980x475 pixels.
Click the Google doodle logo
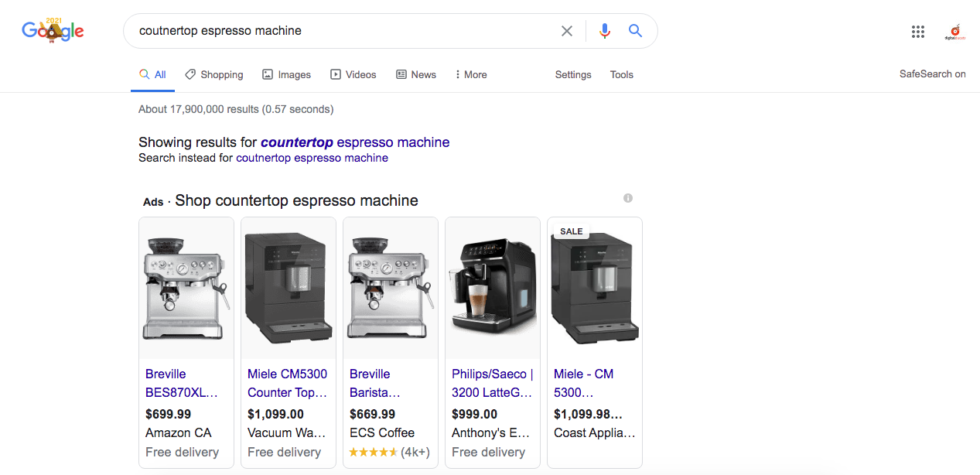53,31
